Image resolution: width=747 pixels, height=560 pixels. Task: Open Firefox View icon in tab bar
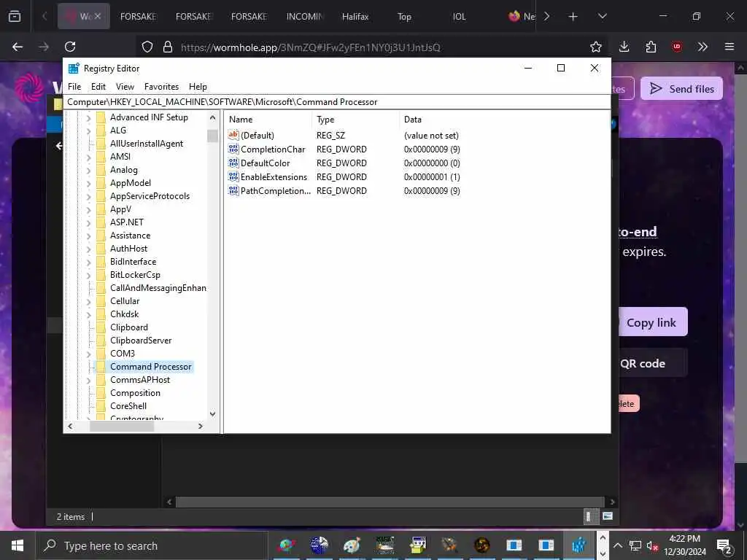tap(15, 17)
